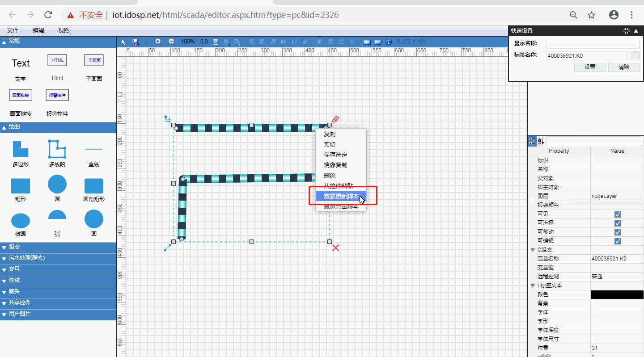Viewport: 644px width, 357px height.
Task: Uncheck the 可见 visible checkbox
Action: click(617, 214)
